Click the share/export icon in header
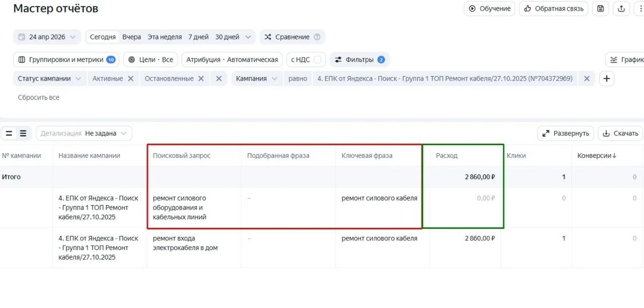 621,9
